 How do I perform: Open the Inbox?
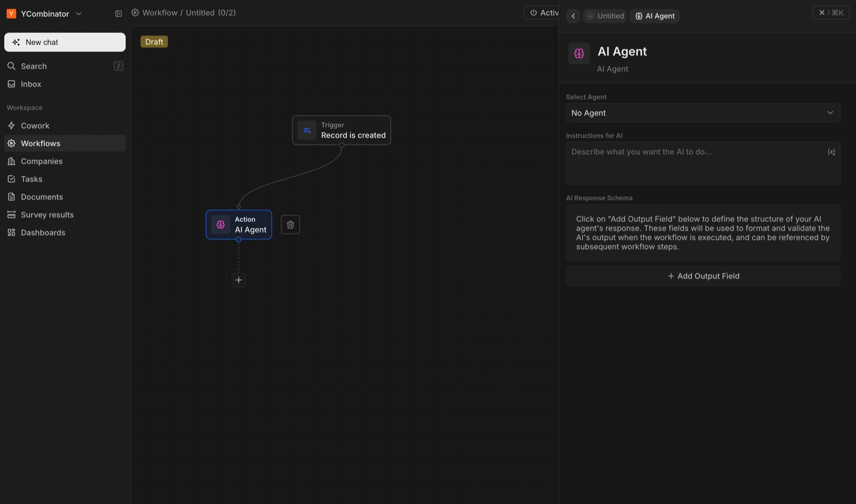(65, 84)
